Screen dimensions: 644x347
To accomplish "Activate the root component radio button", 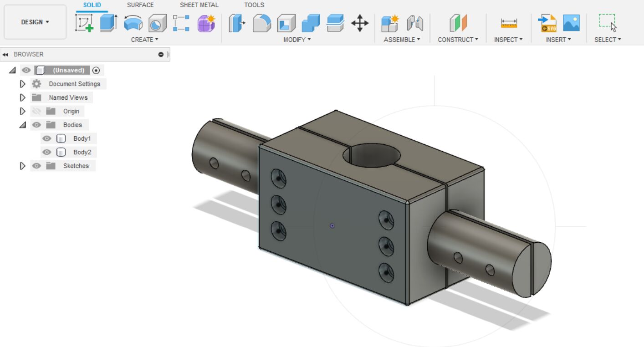I will (x=96, y=70).
